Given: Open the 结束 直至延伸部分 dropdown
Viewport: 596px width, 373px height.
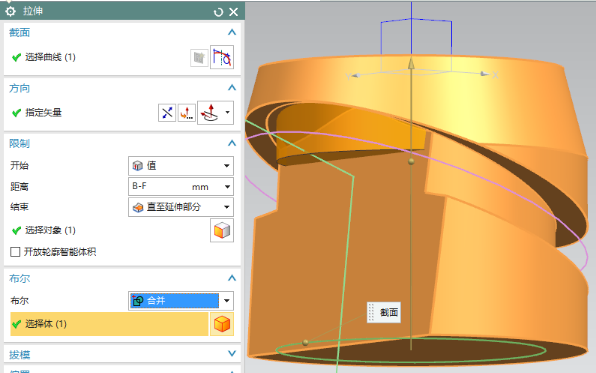Looking at the screenshot, I should pyautogui.click(x=181, y=207).
